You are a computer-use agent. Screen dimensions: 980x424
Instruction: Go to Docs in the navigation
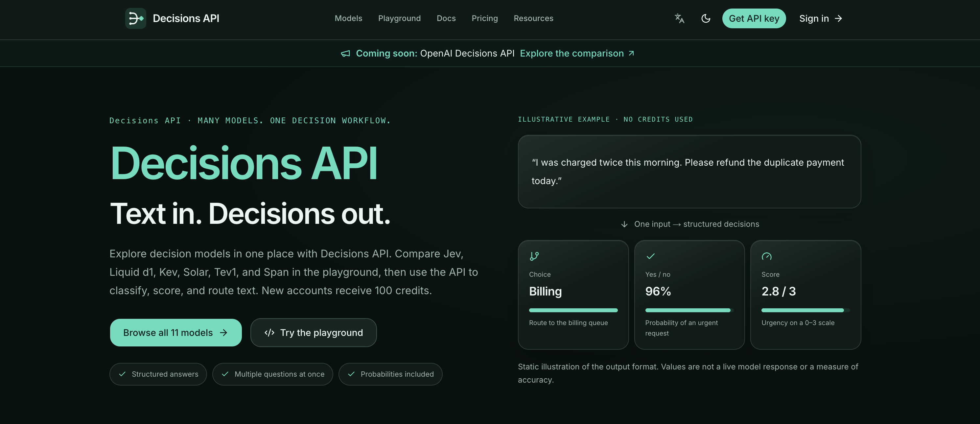click(x=446, y=18)
